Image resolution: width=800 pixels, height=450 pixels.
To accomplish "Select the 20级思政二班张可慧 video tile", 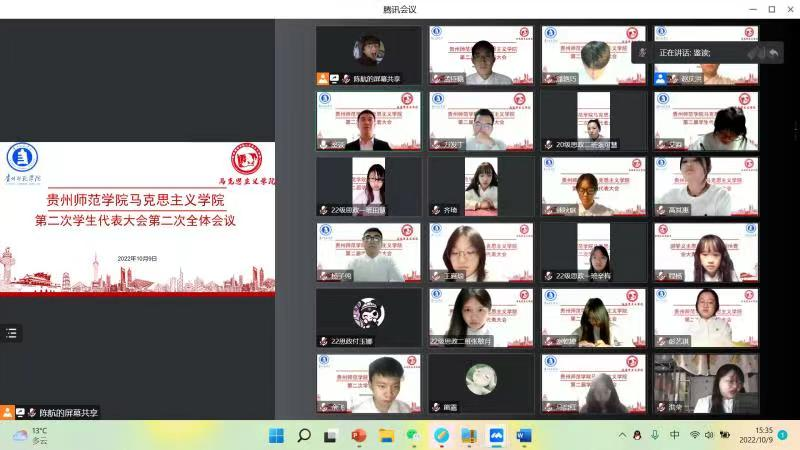I will pyautogui.click(x=593, y=121).
